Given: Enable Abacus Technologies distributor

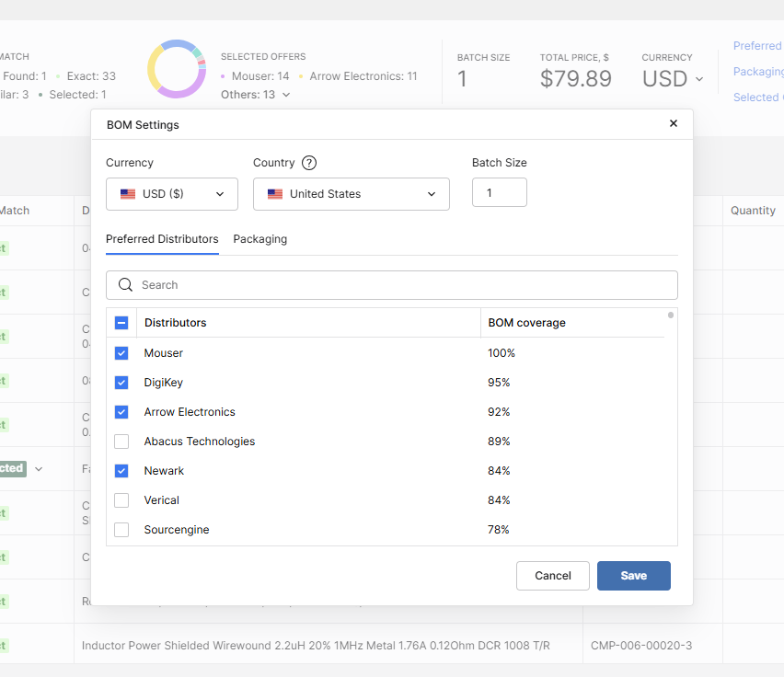Looking at the screenshot, I should coord(121,442).
